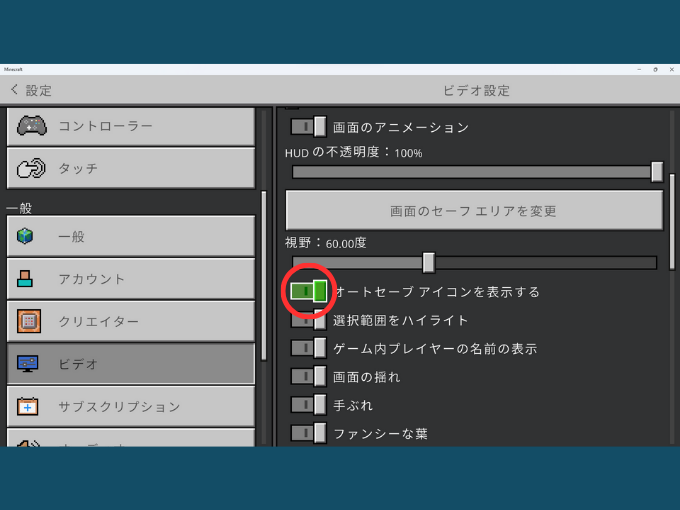Toggle 画面のアニメーション switch
The image size is (680, 510).
pos(308,127)
